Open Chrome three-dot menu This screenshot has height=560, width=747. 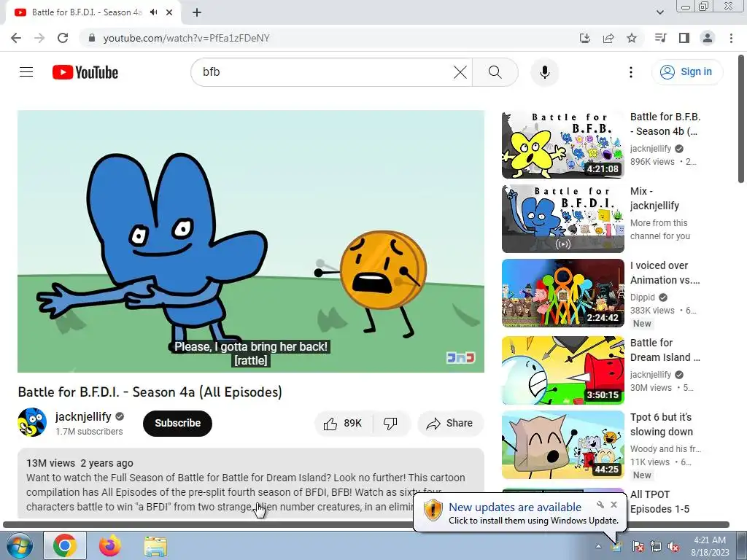(x=731, y=38)
